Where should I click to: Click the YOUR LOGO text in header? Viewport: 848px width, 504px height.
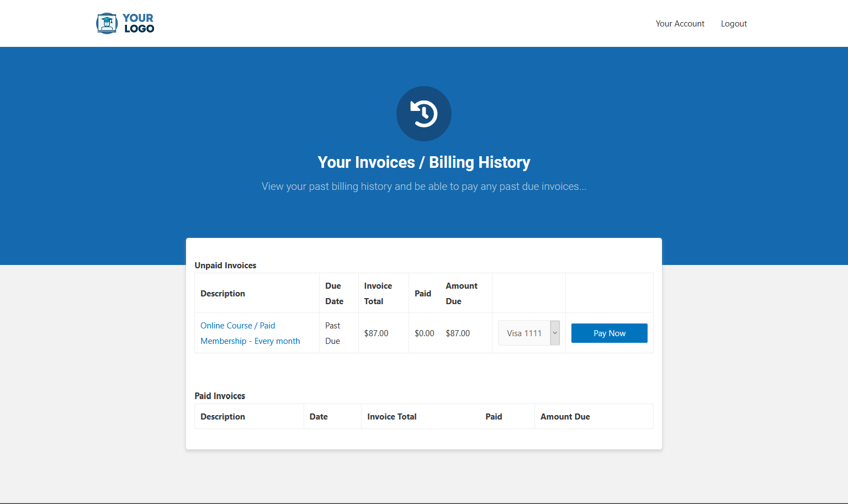(x=139, y=24)
